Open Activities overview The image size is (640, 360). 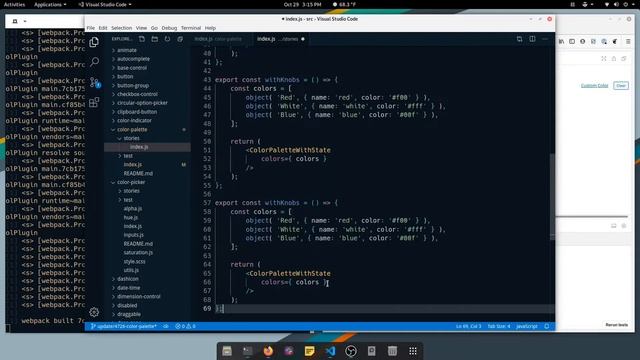click(14, 4)
